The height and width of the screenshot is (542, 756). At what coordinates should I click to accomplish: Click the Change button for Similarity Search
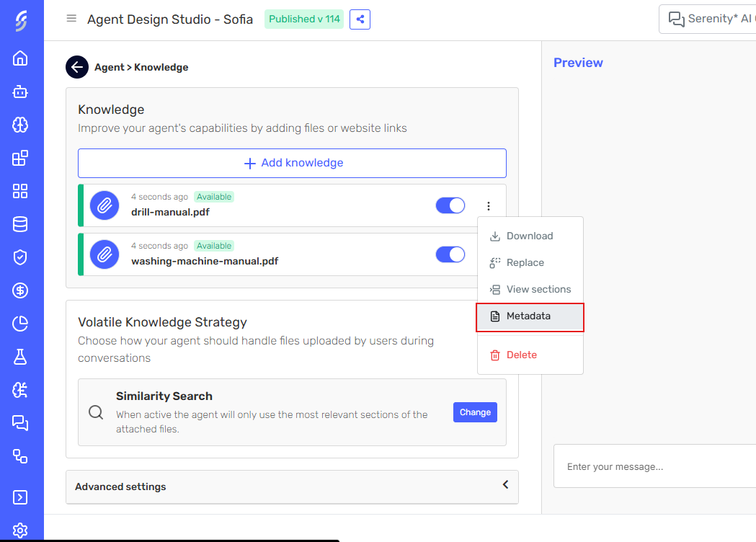475,412
